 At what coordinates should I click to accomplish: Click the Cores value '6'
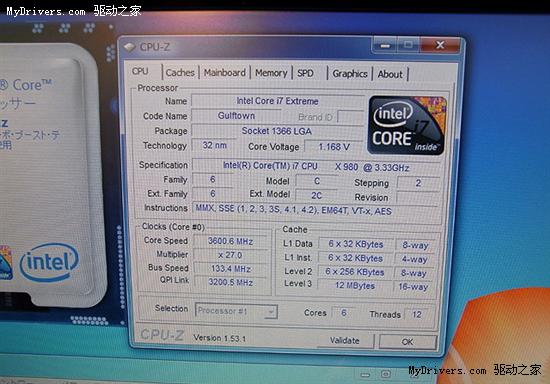point(343,313)
